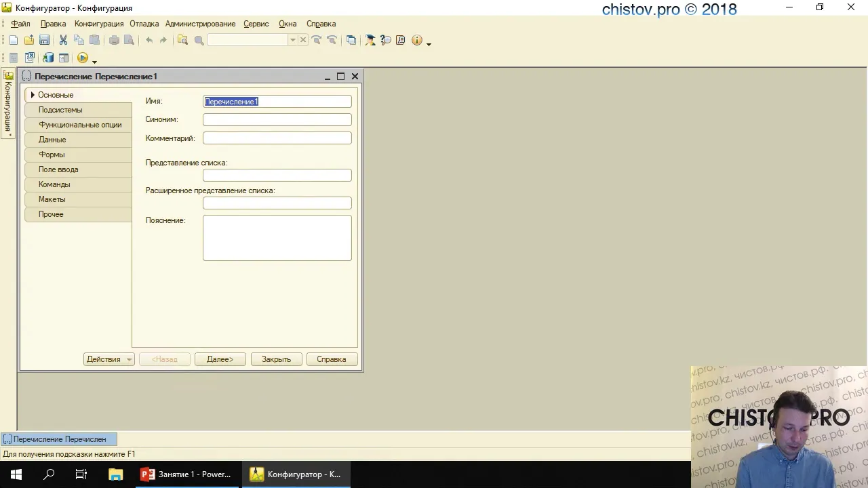Image resolution: width=868 pixels, height=488 pixels.
Task: Click the Далее> button
Action: click(x=220, y=359)
